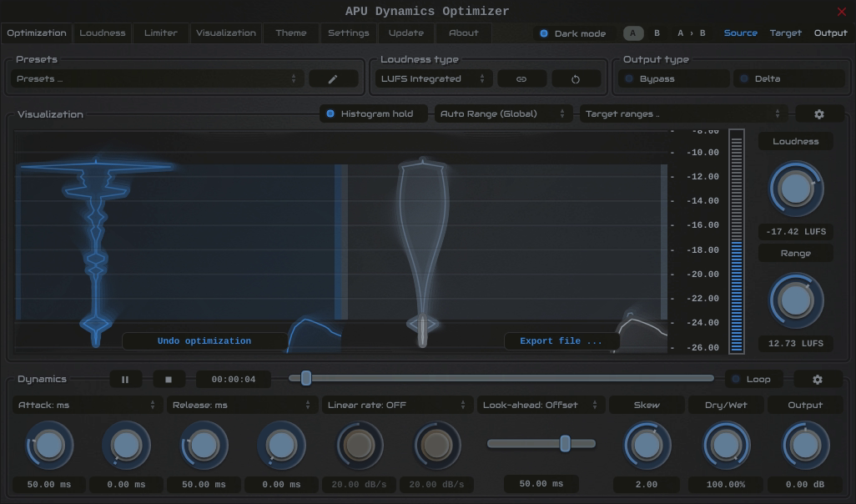Click the -17.42 LUFS loudness value field
This screenshot has width=856, height=504.
796,231
